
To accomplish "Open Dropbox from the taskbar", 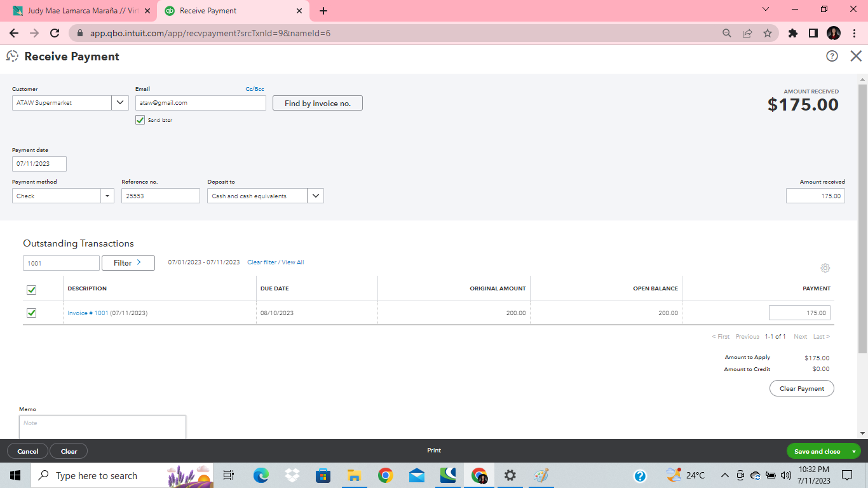I will [292, 475].
